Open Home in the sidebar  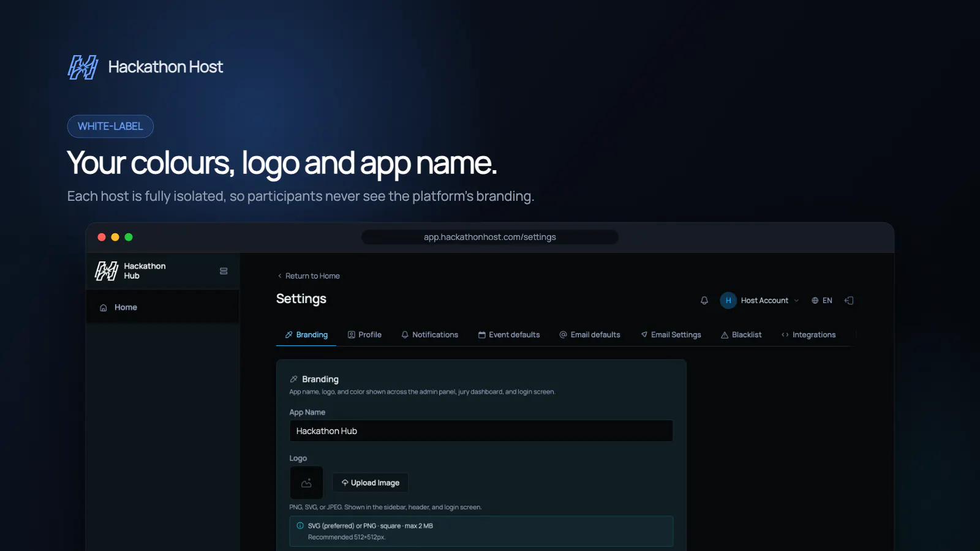click(162, 307)
